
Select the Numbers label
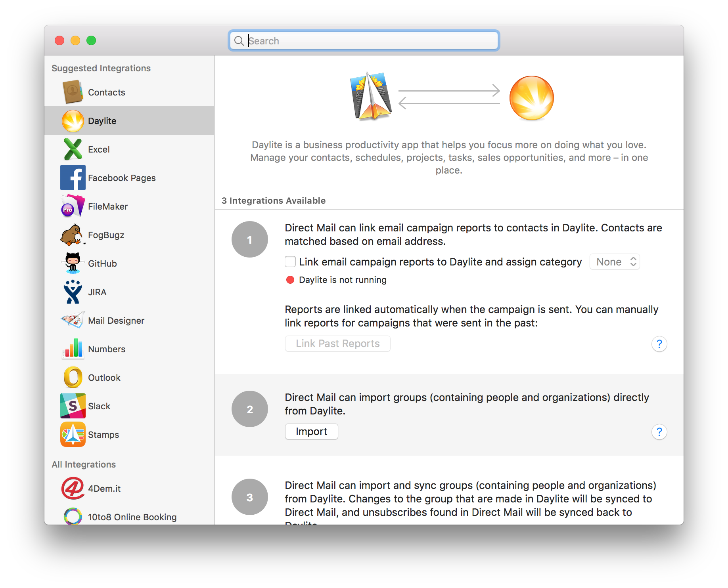coord(107,349)
